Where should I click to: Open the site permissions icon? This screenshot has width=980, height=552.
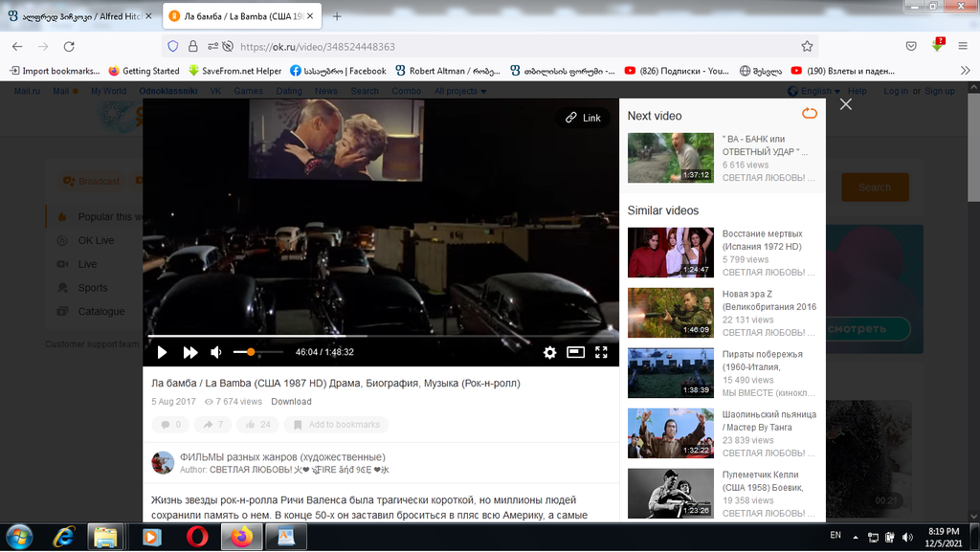click(213, 46)
